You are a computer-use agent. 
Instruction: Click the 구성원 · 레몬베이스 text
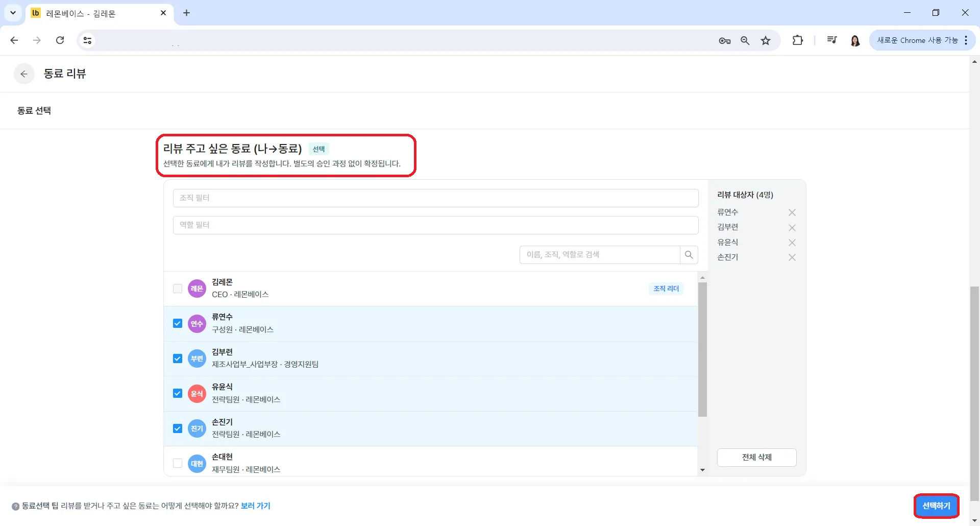tap(243, 330)
